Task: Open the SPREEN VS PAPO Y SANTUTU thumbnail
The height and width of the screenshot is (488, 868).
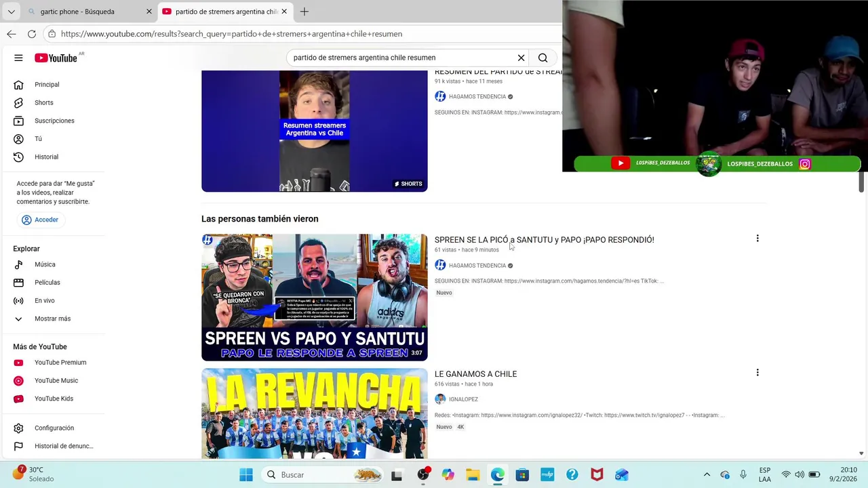Action: 315,298
